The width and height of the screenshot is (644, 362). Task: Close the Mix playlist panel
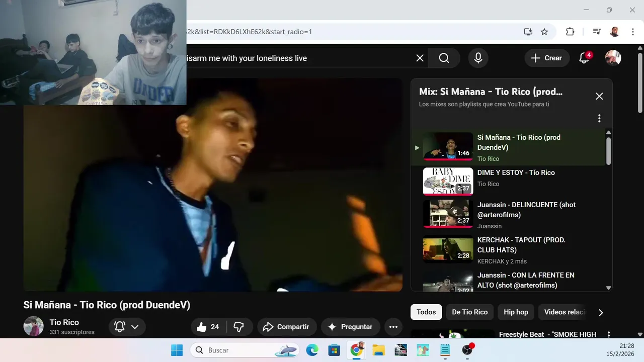(599, 96)
